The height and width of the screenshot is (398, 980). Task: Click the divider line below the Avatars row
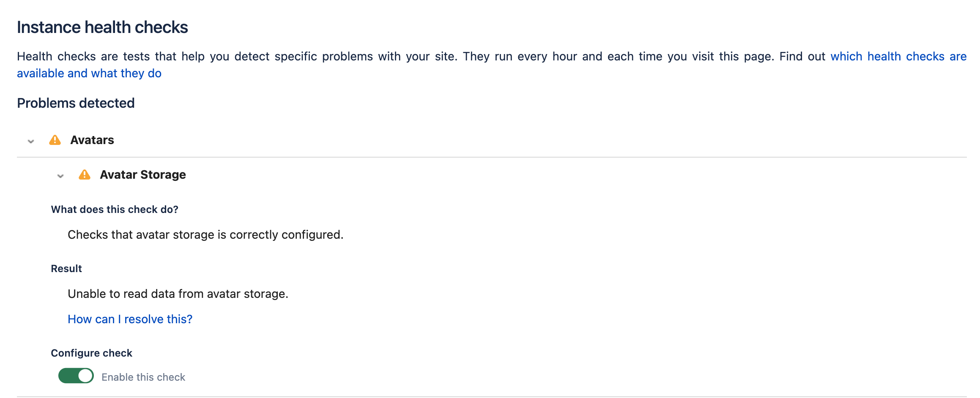pos(490,157)
